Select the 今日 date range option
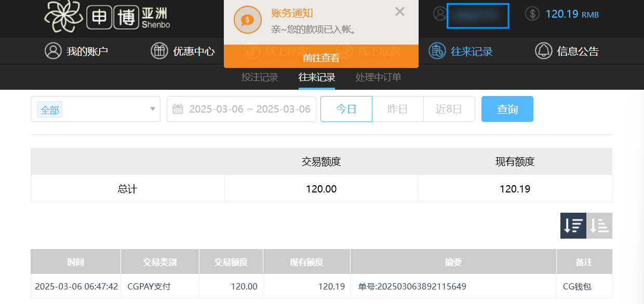 (346, 109)
